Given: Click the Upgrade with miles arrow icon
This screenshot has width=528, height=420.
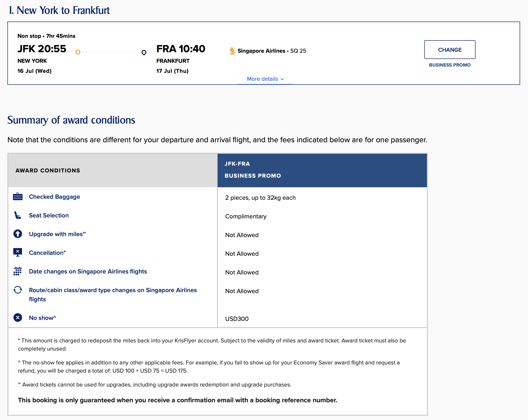Looking at the screenshot, I should 18,234.
